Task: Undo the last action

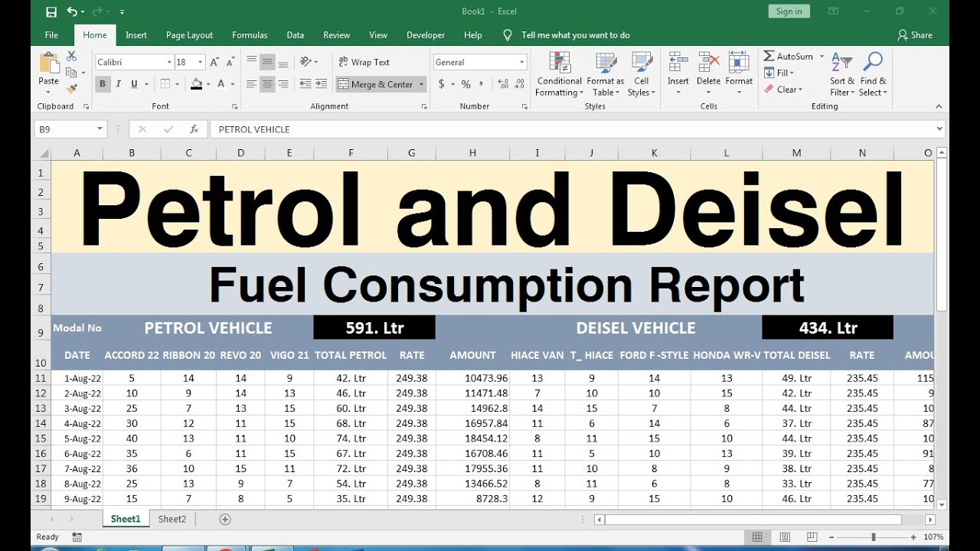Action: [72, 11]
